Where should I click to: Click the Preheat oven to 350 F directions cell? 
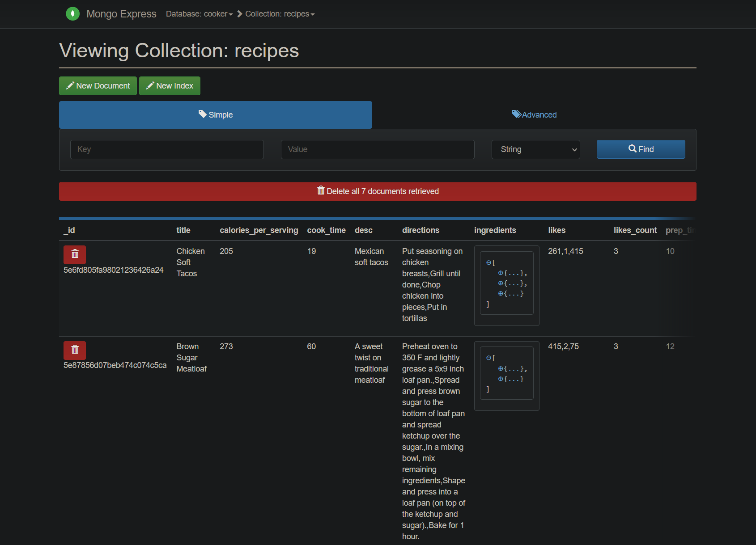[433, 441]
